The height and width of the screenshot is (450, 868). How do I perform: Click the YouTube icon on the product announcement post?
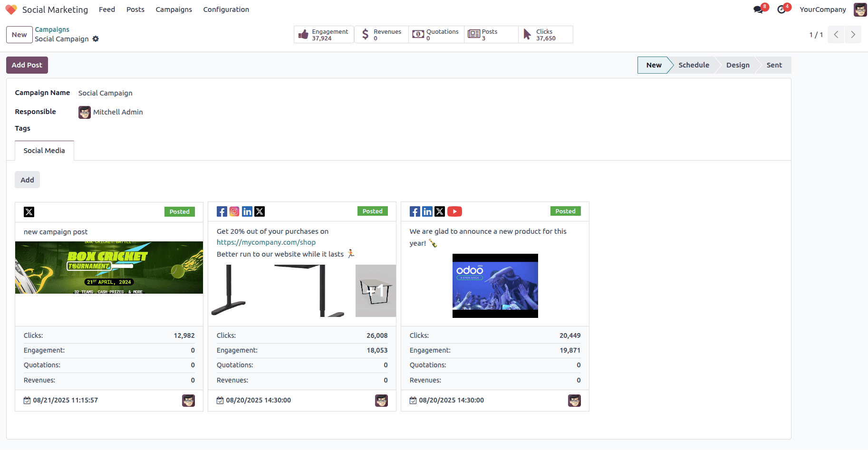coord(454,211)
